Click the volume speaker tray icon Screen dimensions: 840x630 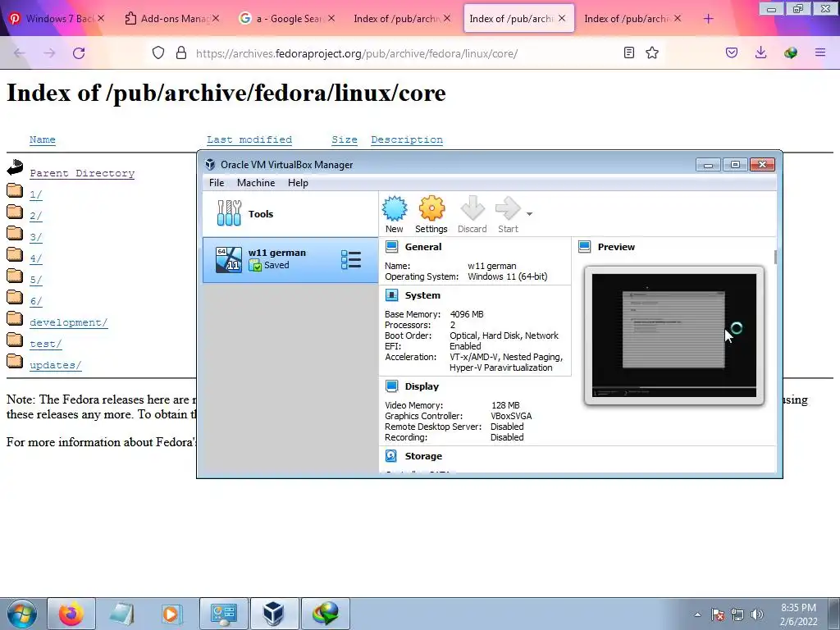tap(756, 614)
